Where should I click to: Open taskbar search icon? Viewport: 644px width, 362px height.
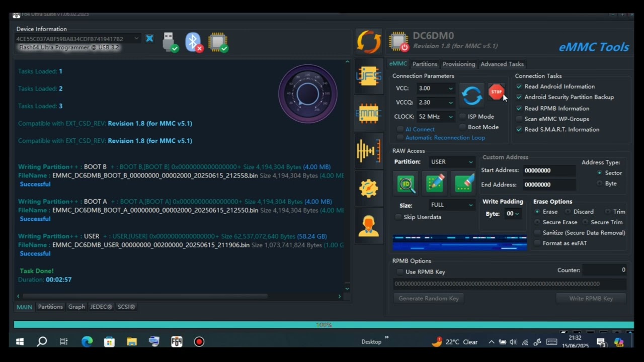pyautogui.click(x=42, y=342)
